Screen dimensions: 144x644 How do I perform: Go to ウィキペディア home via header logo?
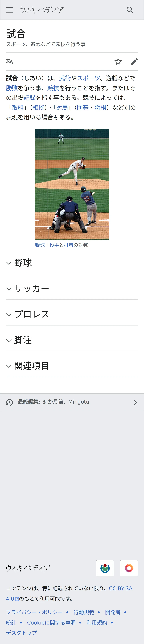tap(42, 10)
